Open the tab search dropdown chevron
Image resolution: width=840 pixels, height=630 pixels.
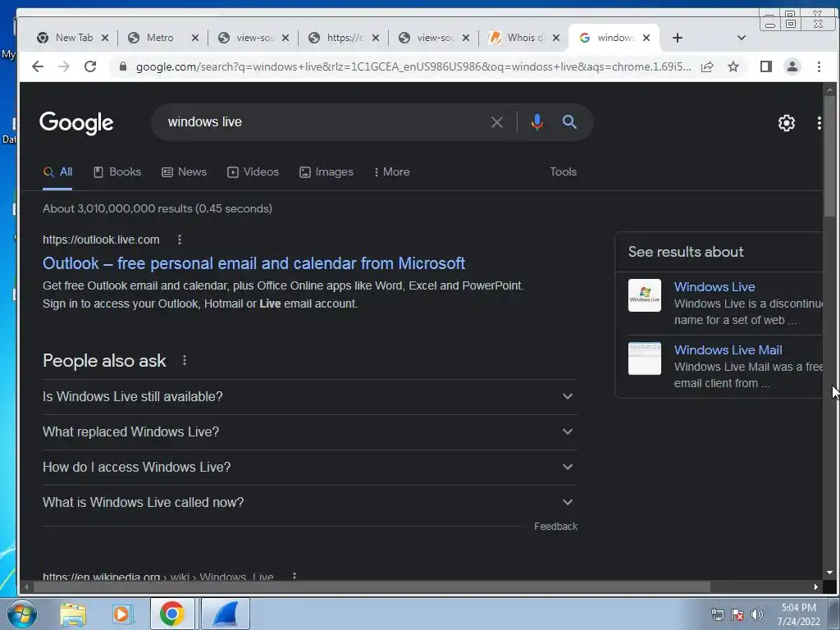click(x=742, y=38)
